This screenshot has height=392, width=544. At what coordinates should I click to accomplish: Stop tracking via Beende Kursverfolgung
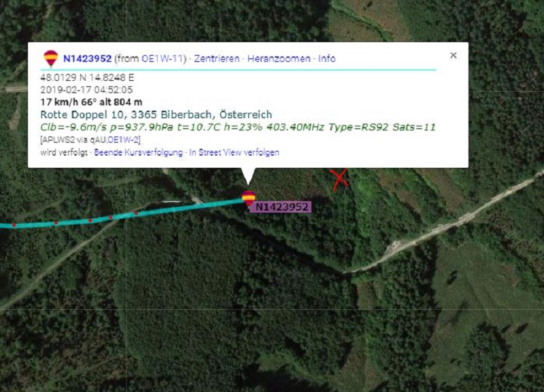pyautogui.click(x=139, y=152)
